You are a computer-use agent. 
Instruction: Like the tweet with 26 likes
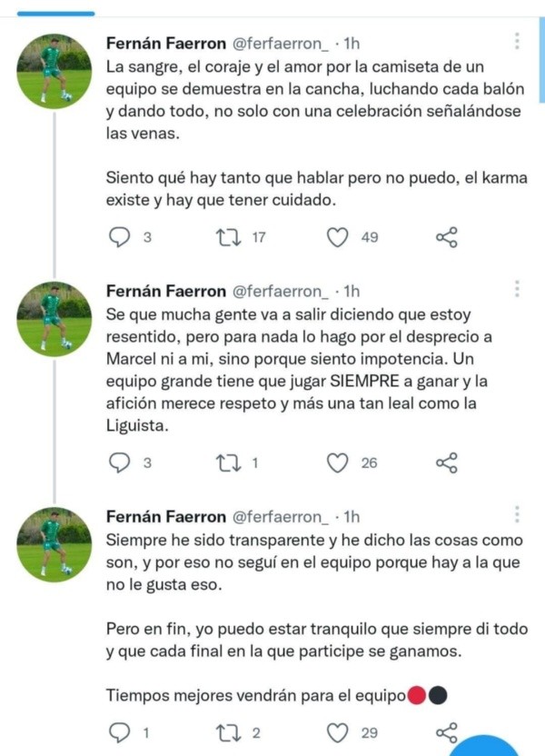point(339,463)
